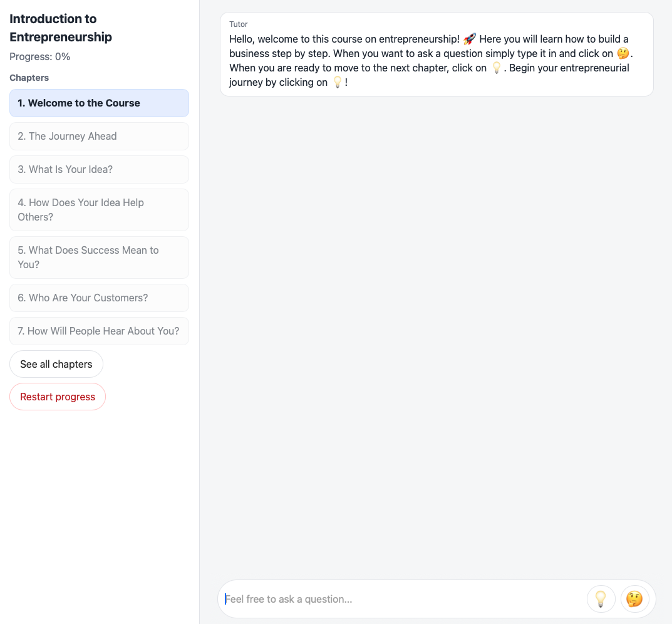Click the Introduction to Entrepreneurship course title
The height and width of the screenshot is (624, 672).
click(x=61, y=28)
